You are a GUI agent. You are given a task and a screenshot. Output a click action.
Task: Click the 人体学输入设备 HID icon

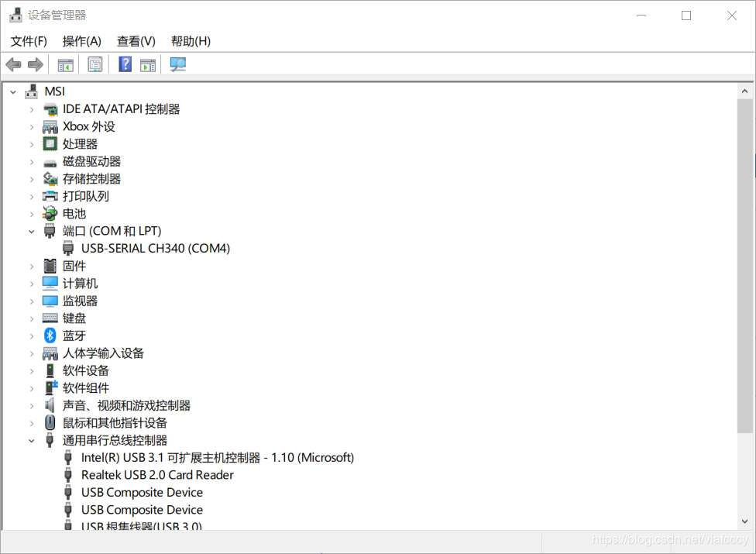coord(50,353)
